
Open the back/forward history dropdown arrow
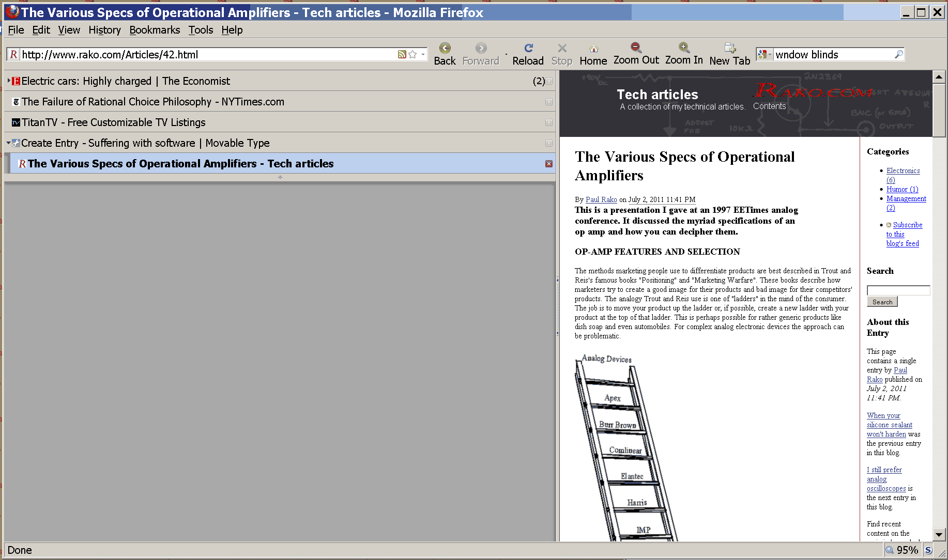pyautogui.click(x=506, y=54)
